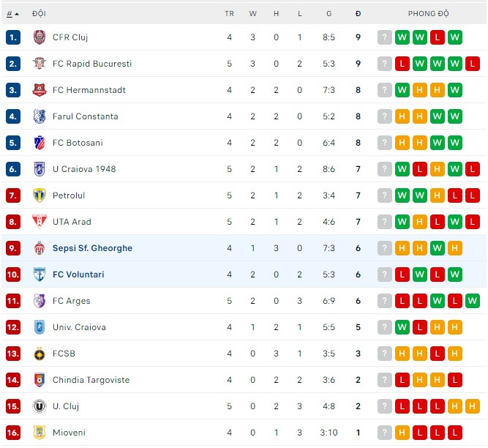Image resolution: width=488 pixels, height=448 pixels.
Task: Click the Phong Độ column header
Action: pyautogui.click(x=428, y=14)
